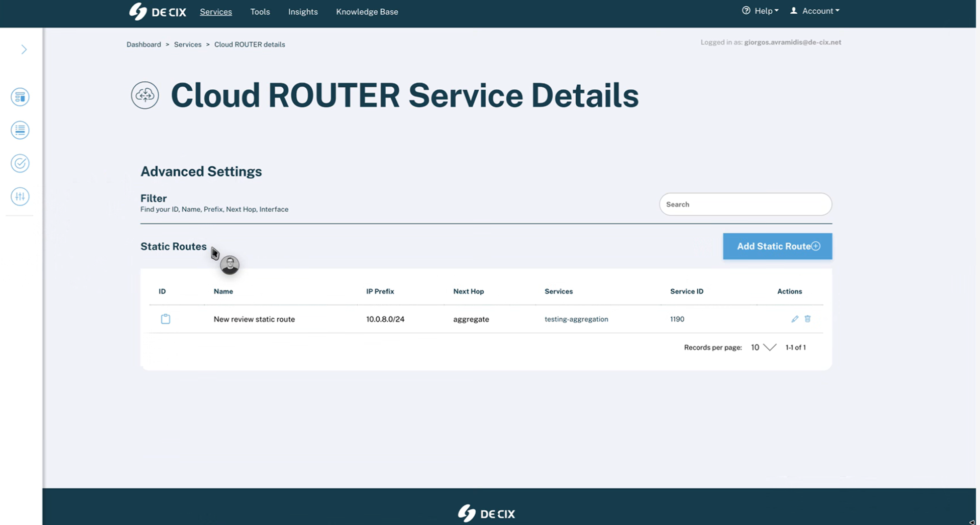This screenshot has height=525, width=980.
Task: Click the Name column header
Action: point(223,291)
